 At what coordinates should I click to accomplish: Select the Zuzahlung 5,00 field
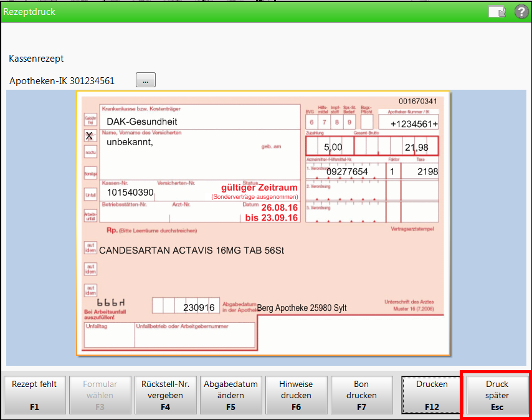329,147
